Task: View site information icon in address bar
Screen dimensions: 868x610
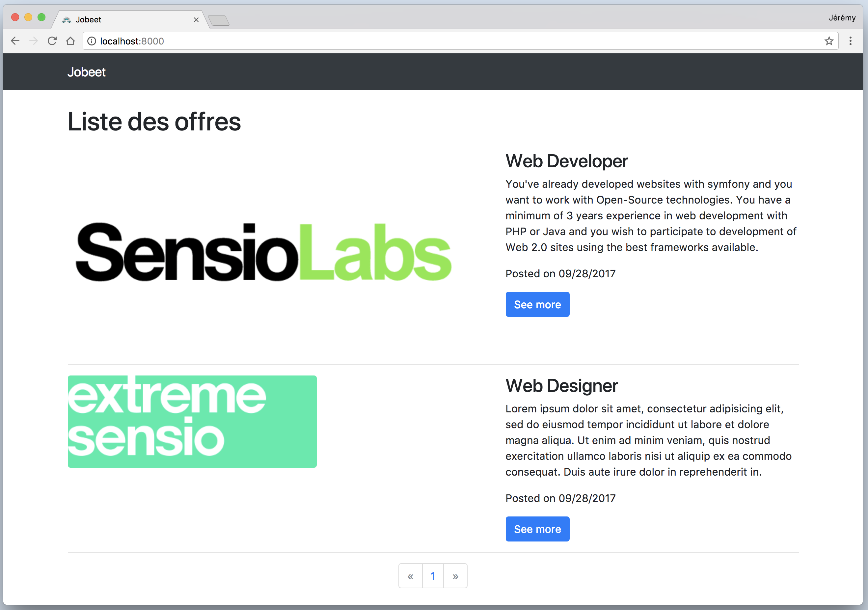Action: coord(92,41)
